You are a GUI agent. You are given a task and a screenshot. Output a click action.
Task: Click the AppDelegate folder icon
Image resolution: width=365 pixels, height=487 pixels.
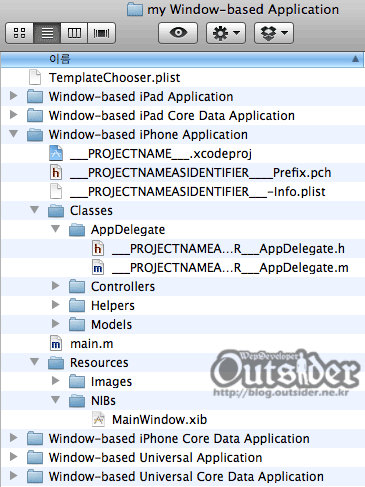[77, 230]
